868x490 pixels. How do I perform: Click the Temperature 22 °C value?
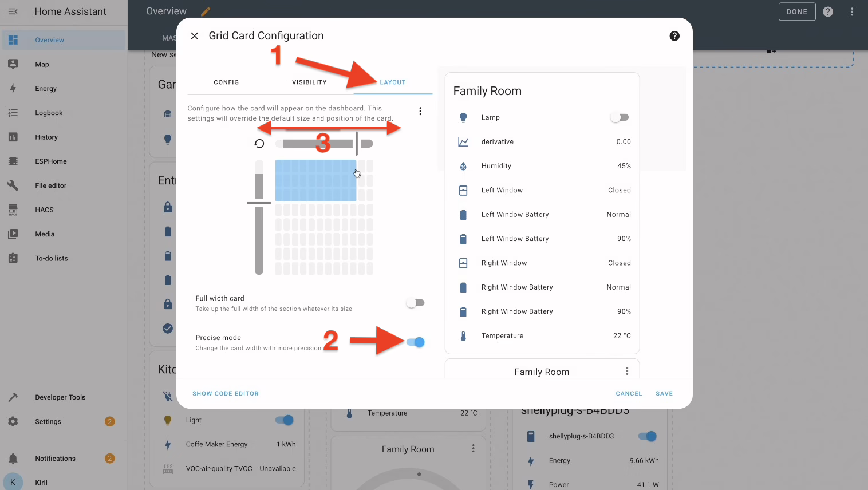pyautogui.click(x=622, y=336)
